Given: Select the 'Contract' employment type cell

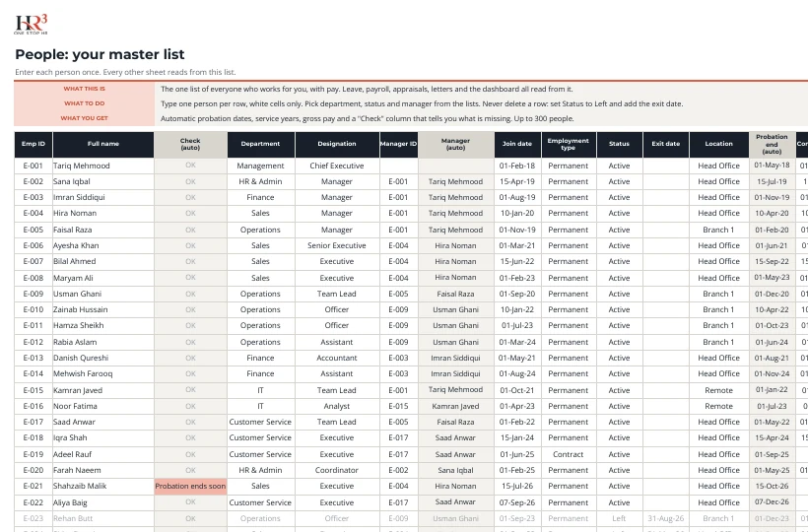Looking at the screenshot, I should [569, 455].
